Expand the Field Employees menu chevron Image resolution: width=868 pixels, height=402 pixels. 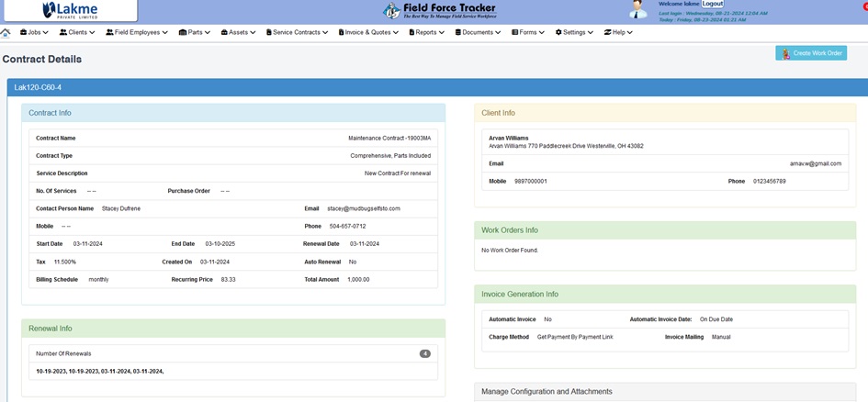coord(165,33)
